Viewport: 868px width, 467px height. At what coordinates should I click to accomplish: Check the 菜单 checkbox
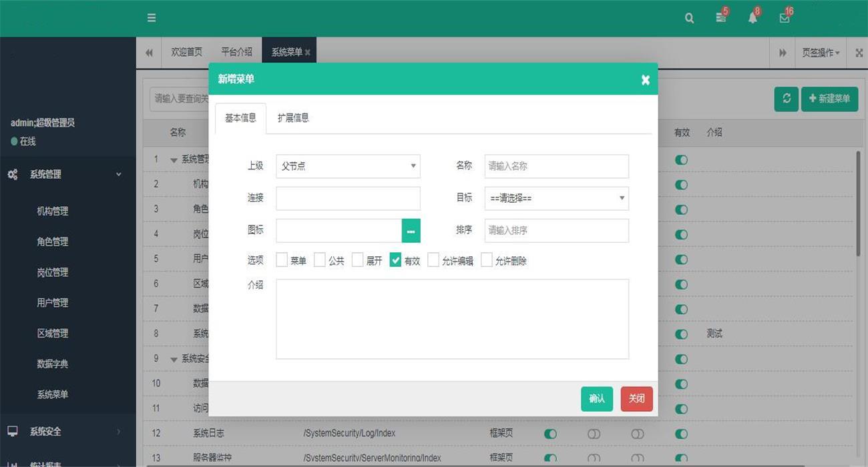(x=282, y=260)
